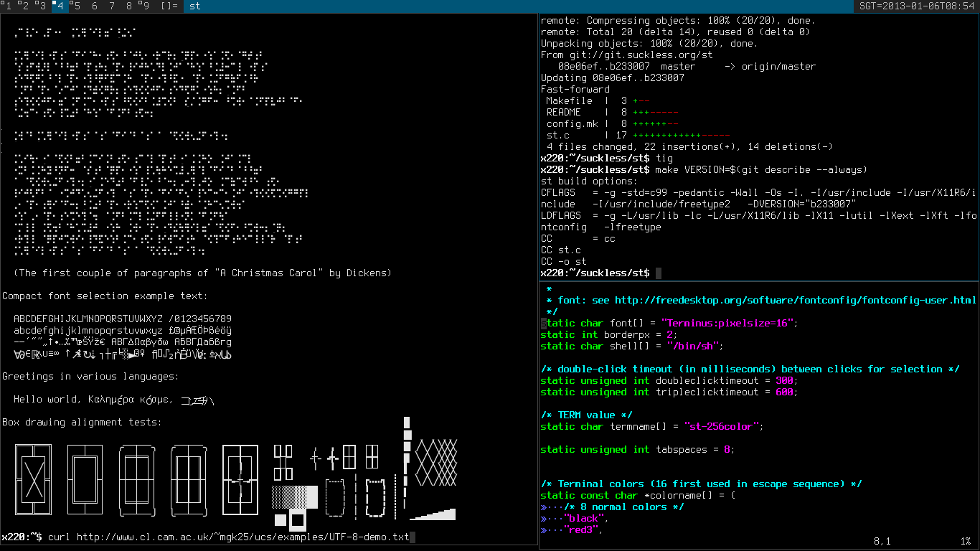The image size is (980, 551).
Task: Click the crossed-box drawing test figure
Action: [x=33, y=479]
